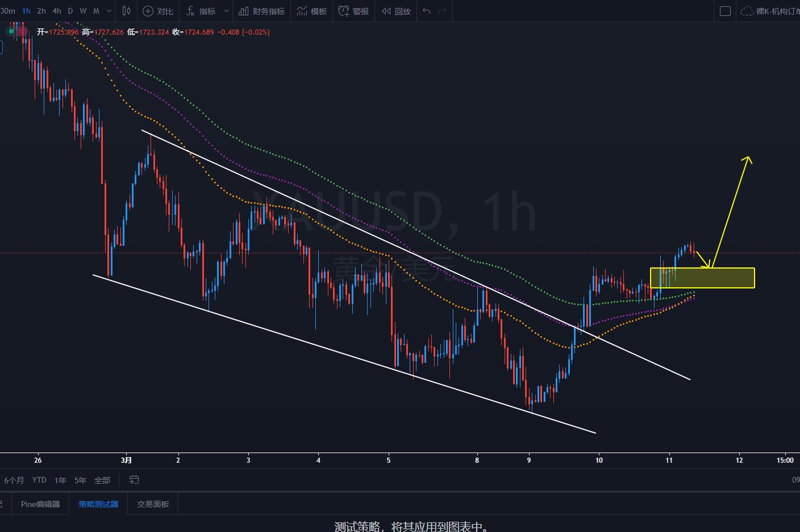Click the high price 1727.626 value
800x532 pixels.
coord(109,32)
